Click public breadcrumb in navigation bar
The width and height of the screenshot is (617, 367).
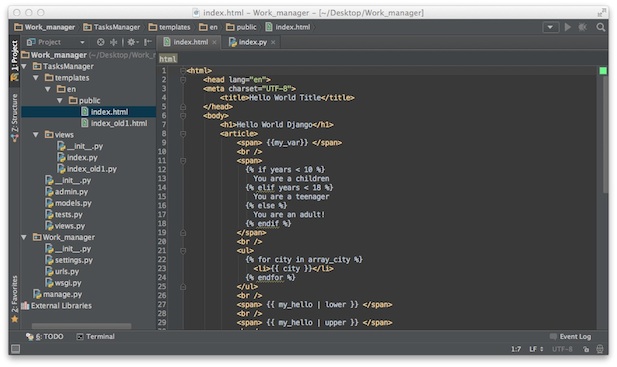pos(241,27)
